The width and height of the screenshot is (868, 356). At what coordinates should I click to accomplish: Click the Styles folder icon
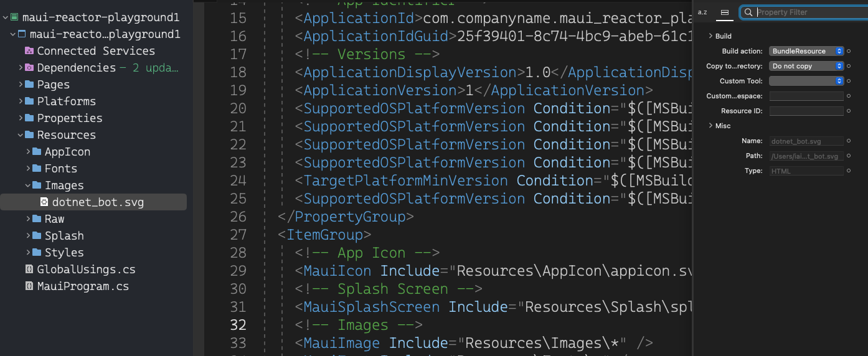click(37, 253)
